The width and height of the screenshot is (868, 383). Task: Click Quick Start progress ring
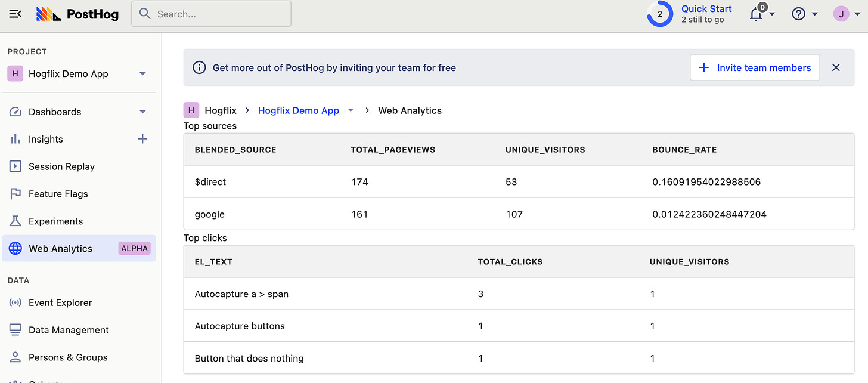660,14
